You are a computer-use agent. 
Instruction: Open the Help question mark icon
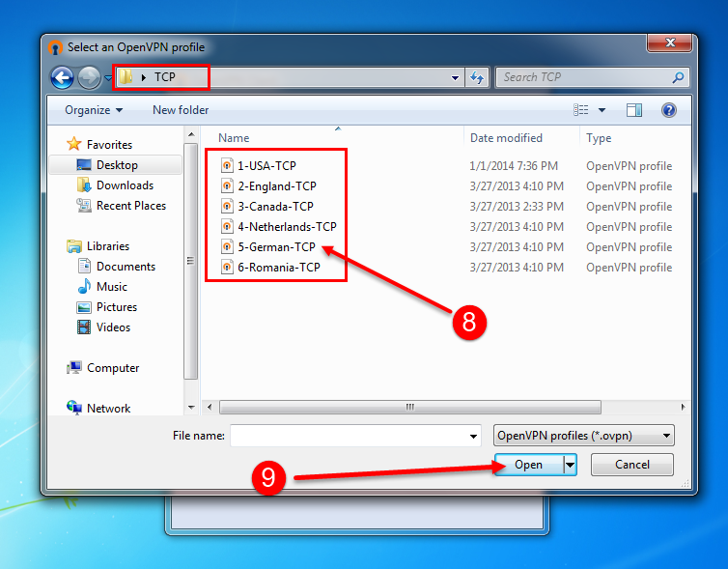pyautogui.click(x=668, y=110)
